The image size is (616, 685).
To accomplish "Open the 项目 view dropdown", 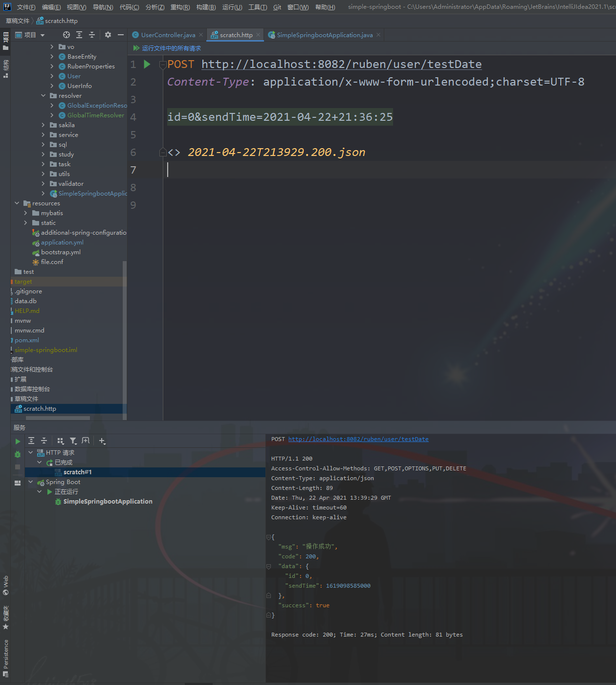I will coord(30,35).
